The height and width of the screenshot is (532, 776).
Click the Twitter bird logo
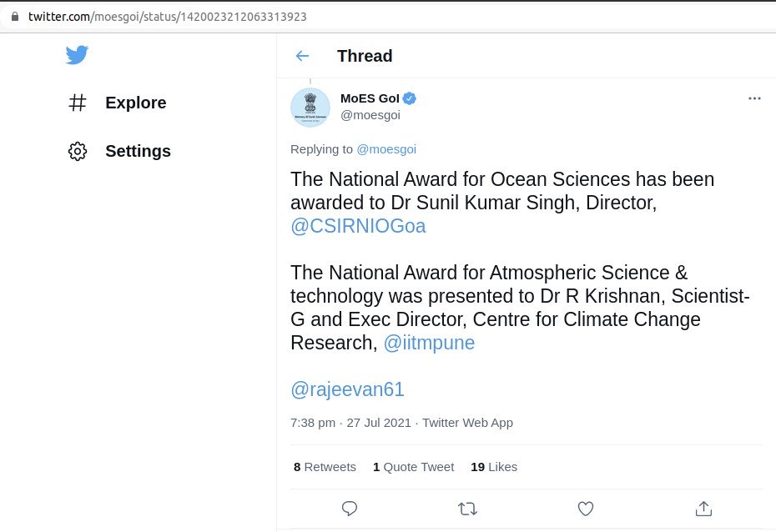coord(77,55)
